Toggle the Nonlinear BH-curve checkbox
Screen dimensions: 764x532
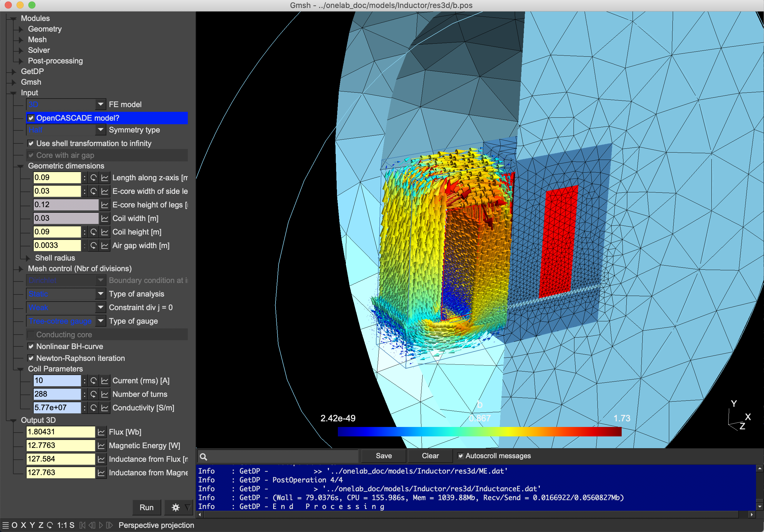(x=28, y=346)
